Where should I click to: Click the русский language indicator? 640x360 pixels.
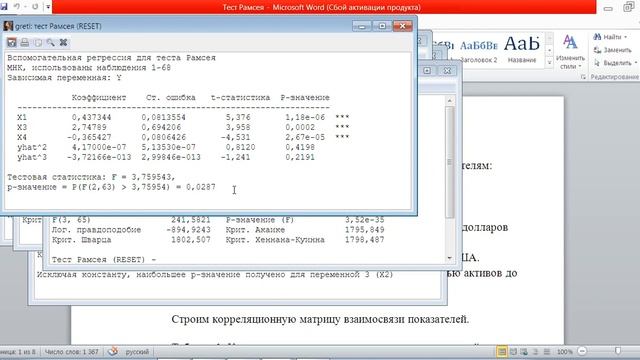click(137, 352)
